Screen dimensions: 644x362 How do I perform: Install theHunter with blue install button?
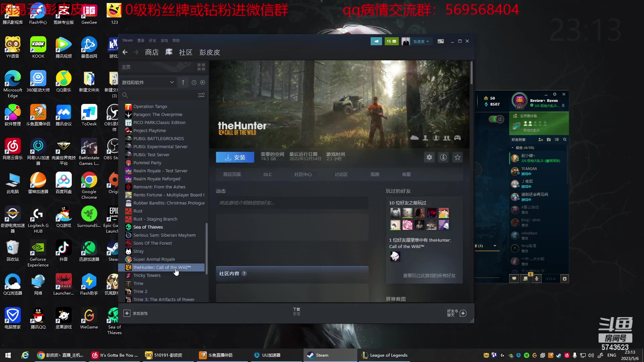click(x=235, y=157)
